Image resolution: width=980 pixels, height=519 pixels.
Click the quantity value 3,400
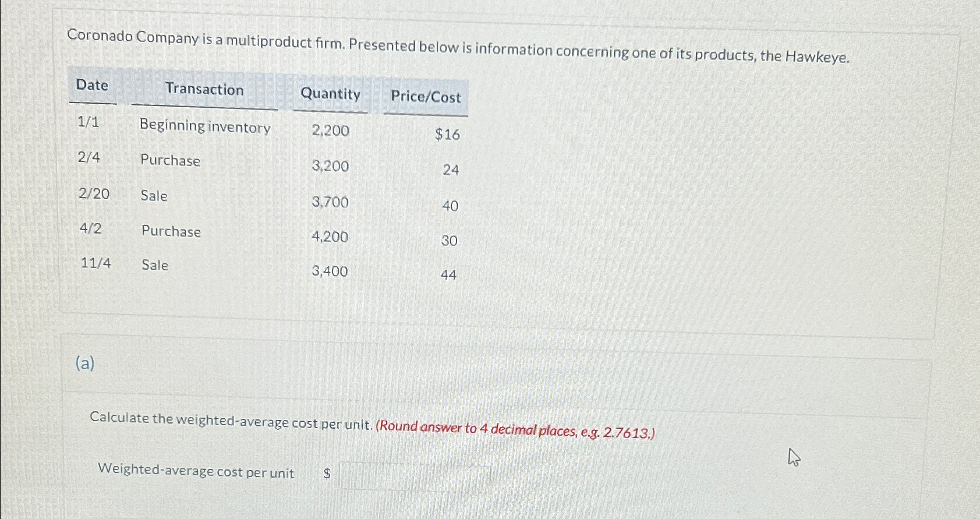pos(330,271)
